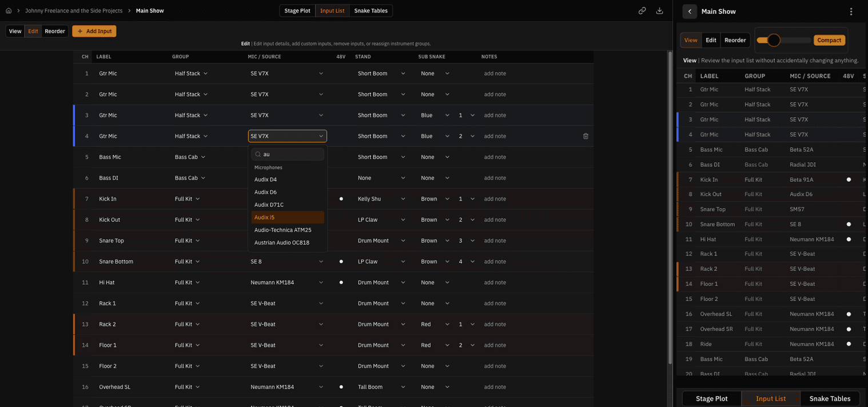Click 48V dot for Overhead SR in right panel
This screenshot has width=868, height=407.
(849, 329)
